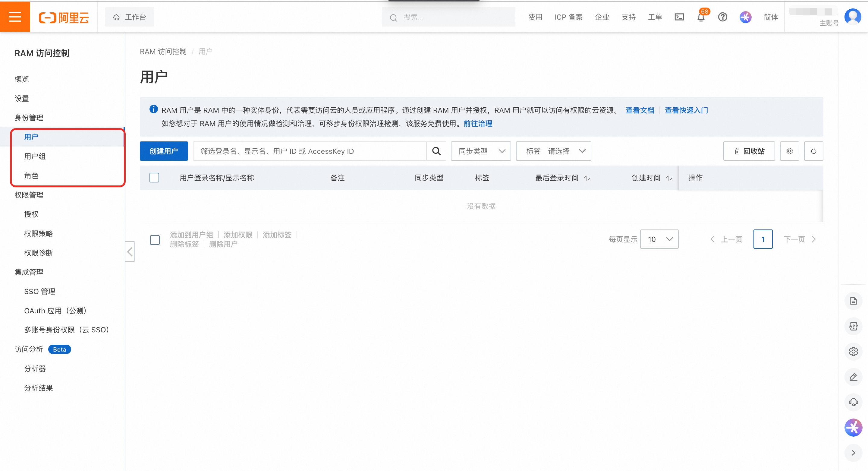The image size is (868, 471).
Task: Open 权限策略 in sidebar menu
Action: (38, 233)
